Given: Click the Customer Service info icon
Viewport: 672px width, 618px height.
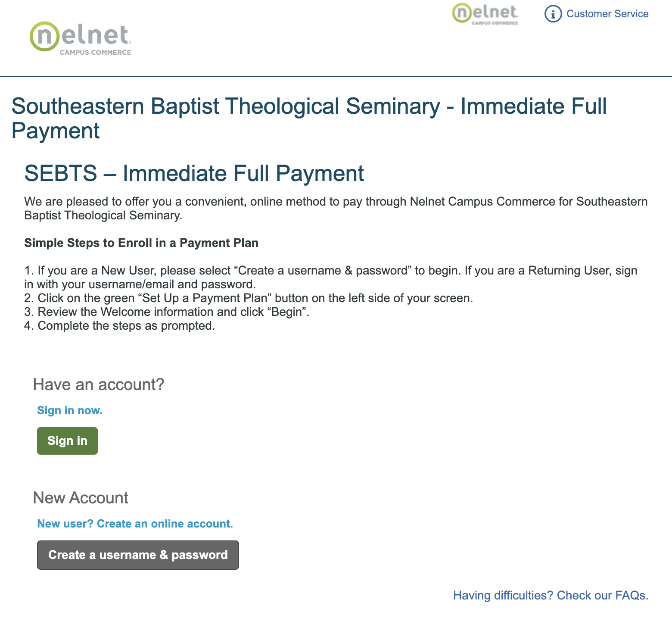Looking at the screenshot, I should point(553,14).
